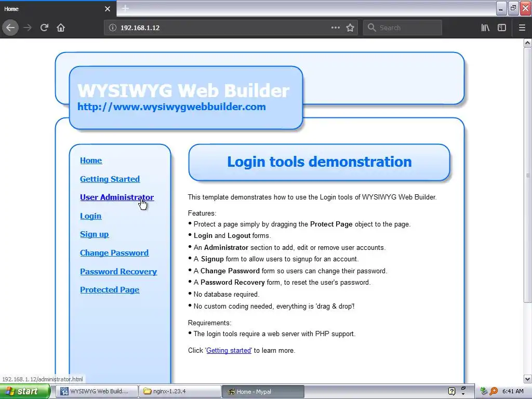Open the User Administrator link

tap(117, 197)
